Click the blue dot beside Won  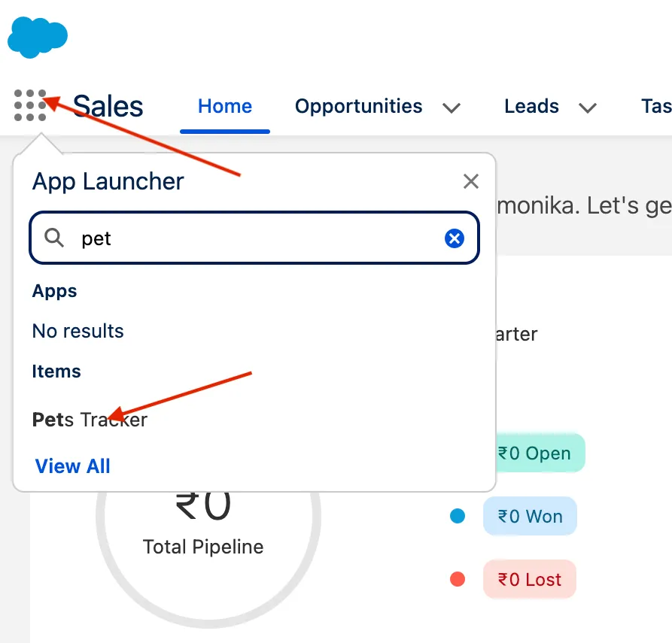[457, 517]
